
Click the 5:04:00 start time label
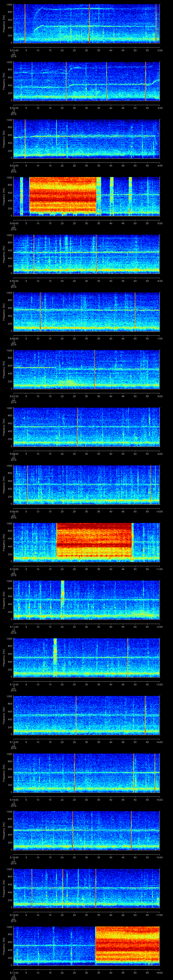pyautogui.click(x=14, y=223)
